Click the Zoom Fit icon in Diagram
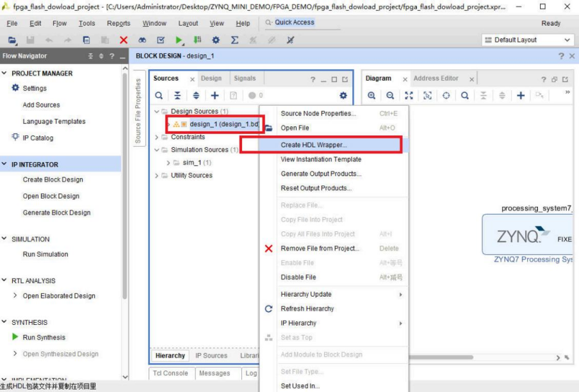 (x=409, y=95)
